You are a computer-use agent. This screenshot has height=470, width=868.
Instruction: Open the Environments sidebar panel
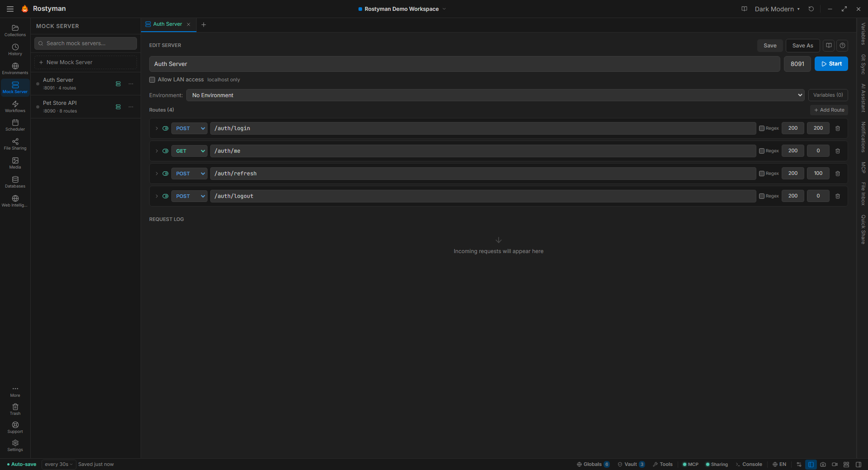tap(15, 68)
